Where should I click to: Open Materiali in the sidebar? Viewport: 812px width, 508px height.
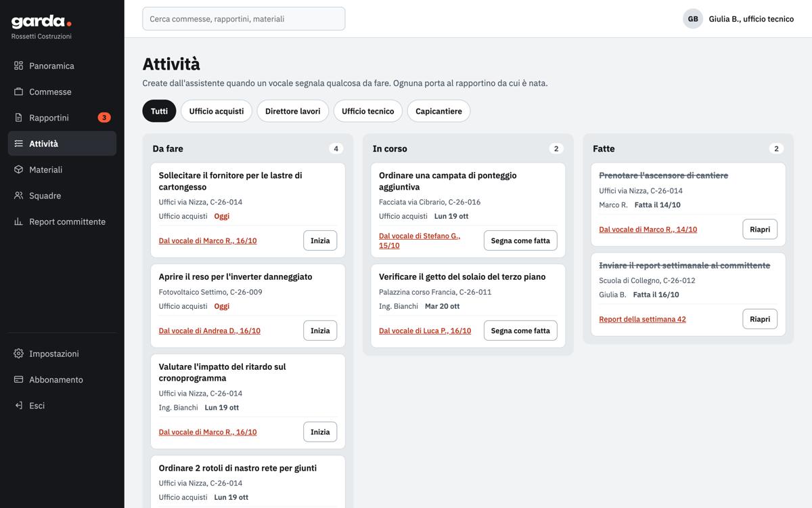coord(62,169)
